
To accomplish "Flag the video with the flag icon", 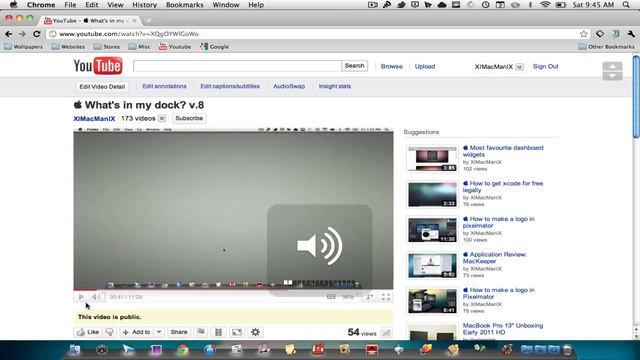I will point(201,332).
